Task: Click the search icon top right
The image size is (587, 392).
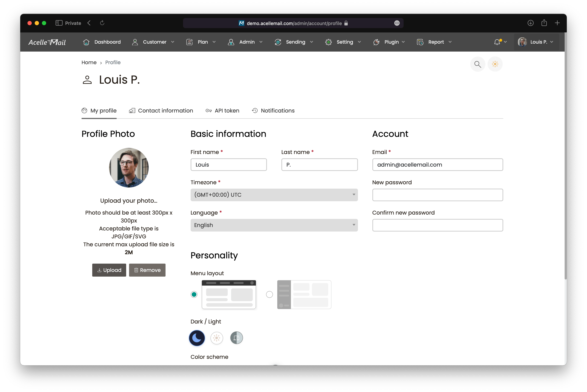Action: pyautogui.click(x=478, y=64)
